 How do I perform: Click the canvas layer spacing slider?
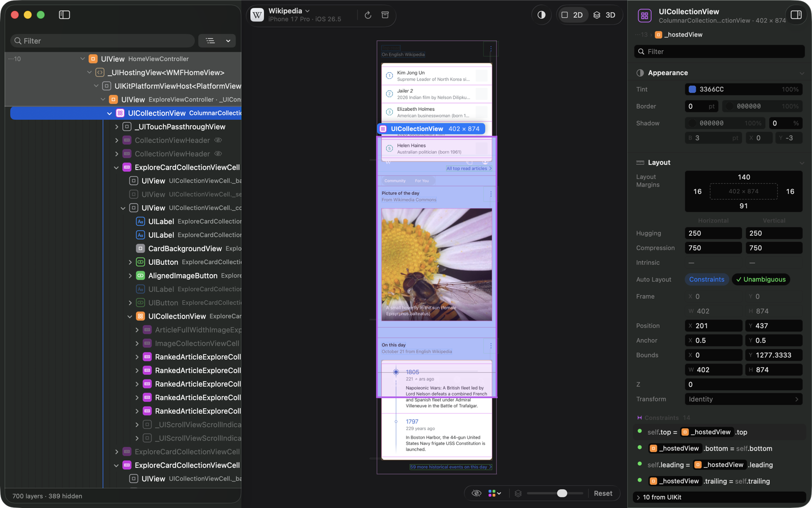tap(555, 493)
